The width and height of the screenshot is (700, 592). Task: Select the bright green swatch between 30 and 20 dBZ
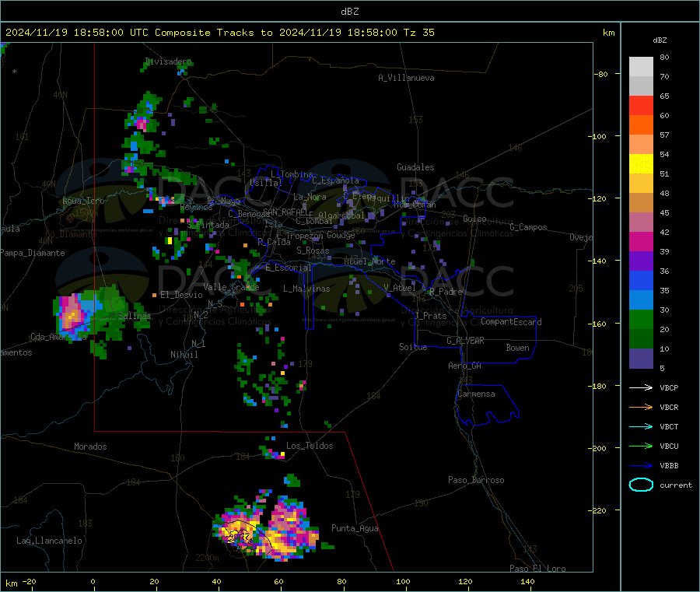[x=641, y=319]
